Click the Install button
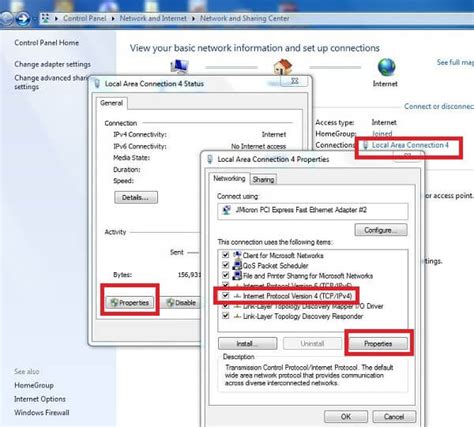This screenshot has width=474, height=427. [x=247, y=344]
